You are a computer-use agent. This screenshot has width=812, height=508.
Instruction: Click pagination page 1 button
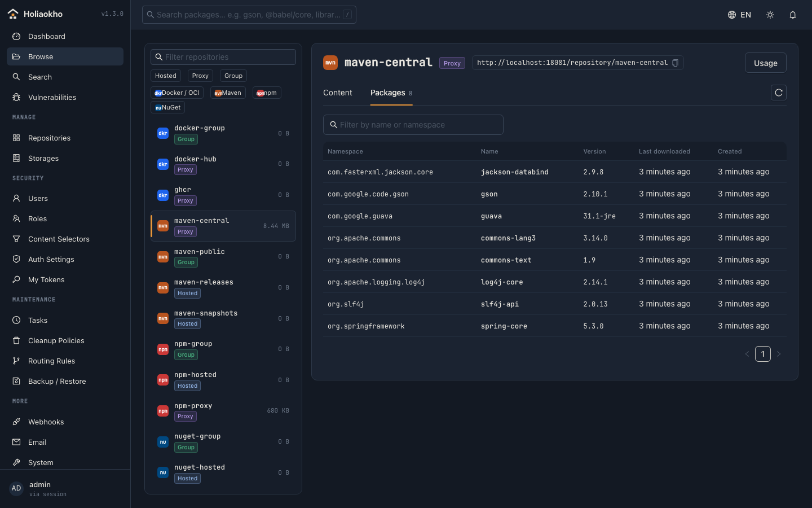[x=763, y=354]
